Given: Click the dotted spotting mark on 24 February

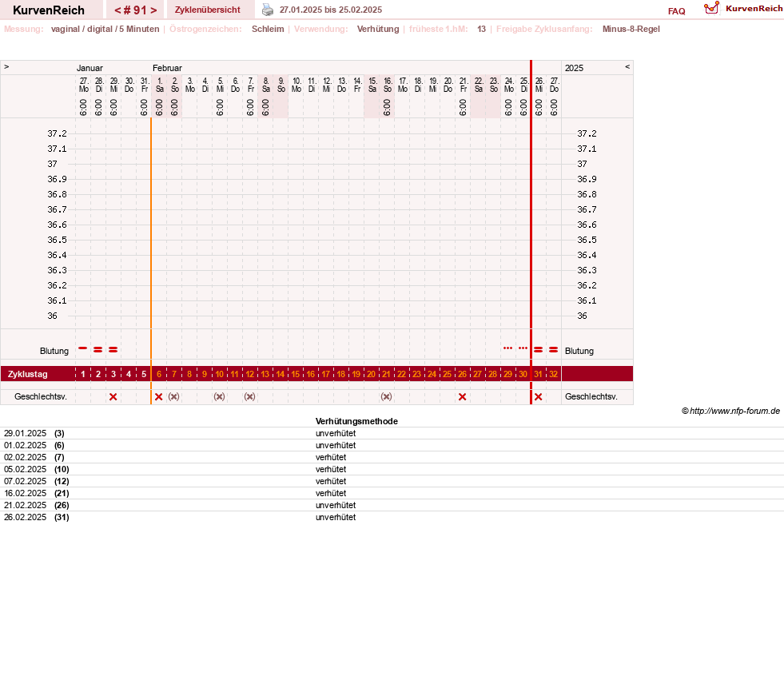Looking at the screenshot, I should pos(507,348).
